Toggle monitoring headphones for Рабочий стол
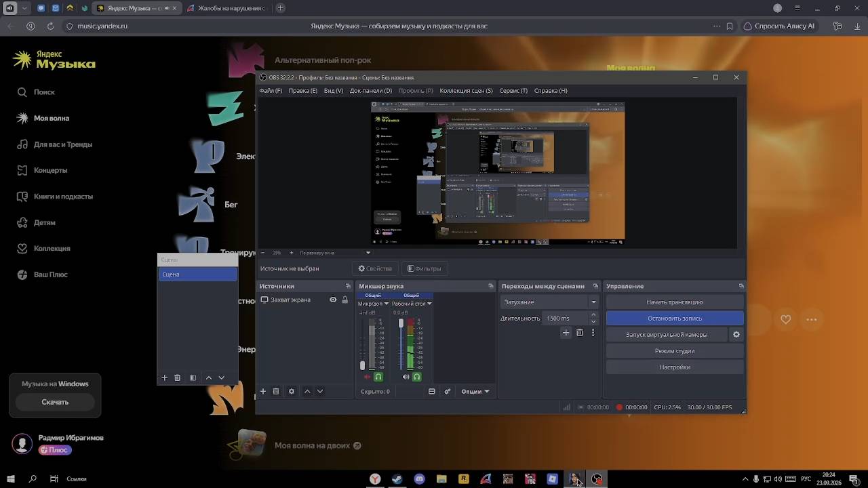 [x=417, y=377]
